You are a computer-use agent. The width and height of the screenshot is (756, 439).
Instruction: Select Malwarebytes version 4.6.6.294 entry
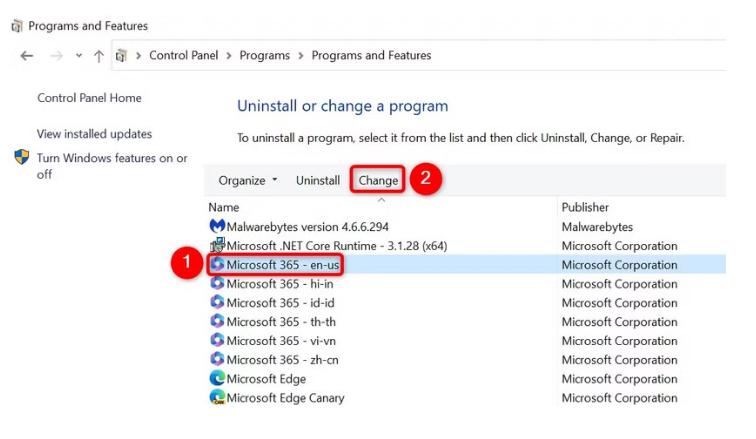308,226
